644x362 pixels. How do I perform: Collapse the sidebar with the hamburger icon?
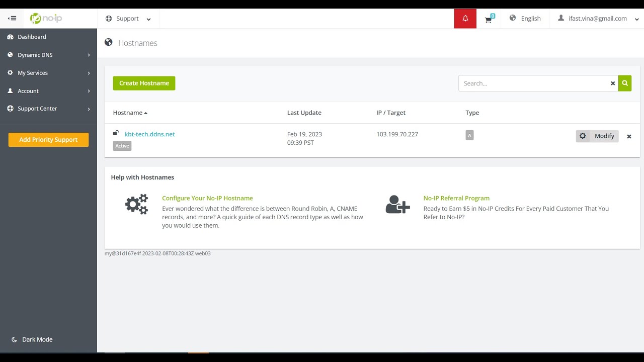coord(13,19)
